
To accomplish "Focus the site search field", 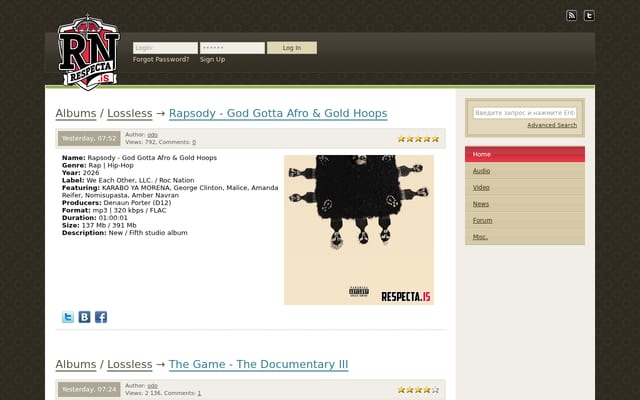I will (x=525, y=113).
